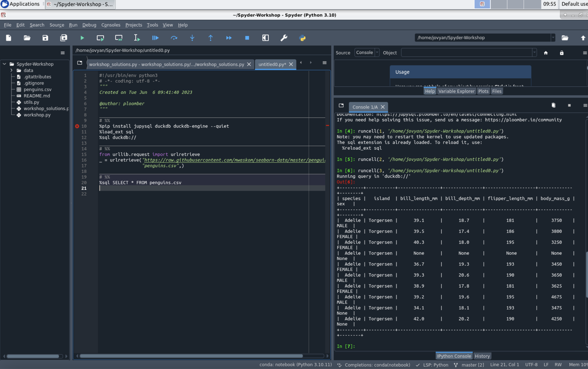The height and width of the screenshot is (369, 588).
Task: Switch to the Variable Explorer tab
Action: tap(456, 91)
